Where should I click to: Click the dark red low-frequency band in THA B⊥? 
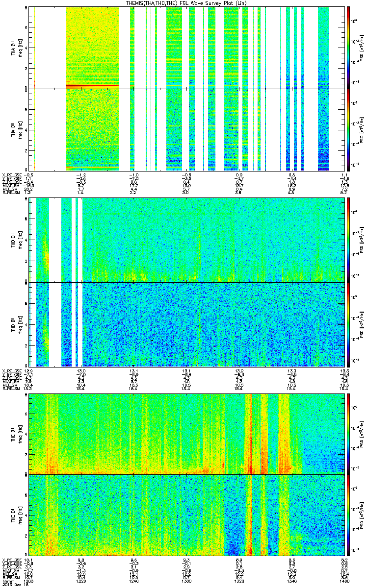click(x=92, y=86)
